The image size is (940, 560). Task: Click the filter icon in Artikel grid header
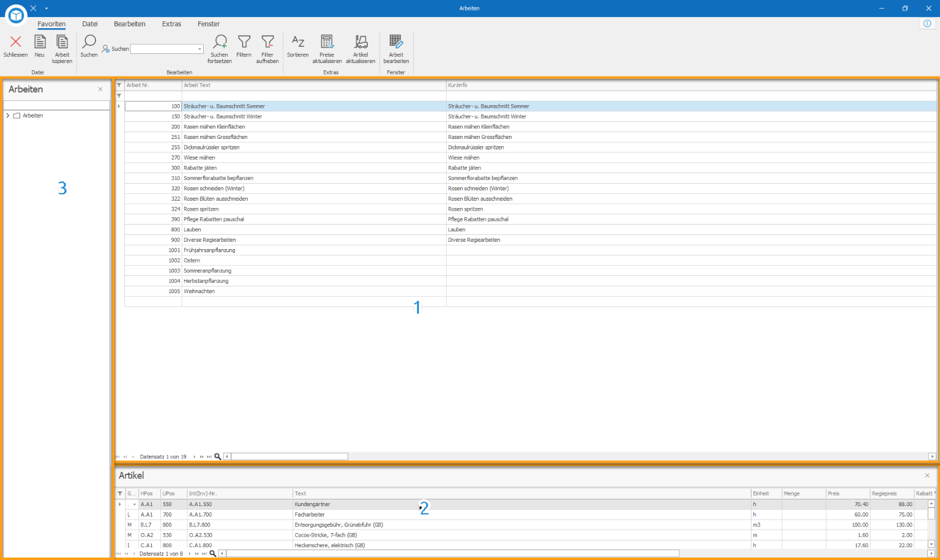(120, 493)
